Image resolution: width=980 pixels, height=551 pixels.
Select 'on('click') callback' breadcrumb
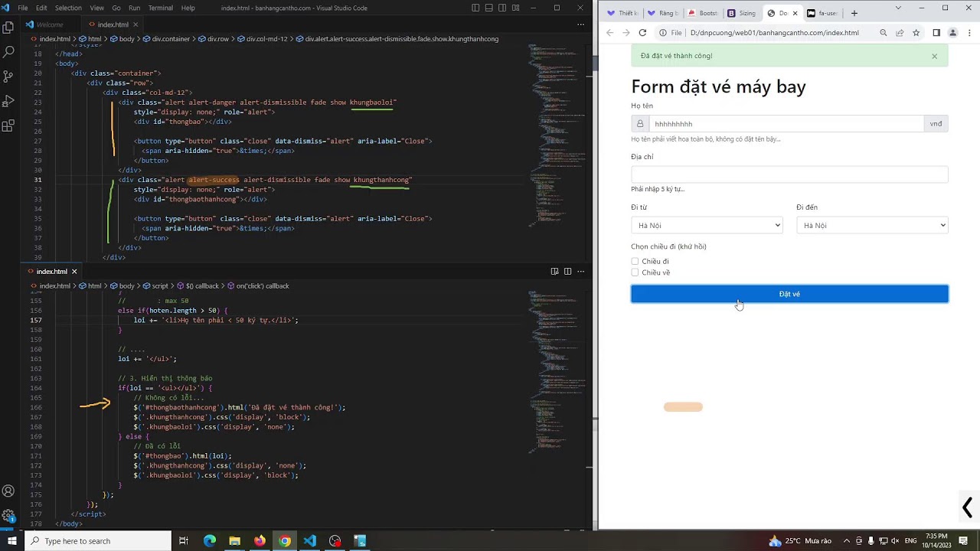pyautogui.click(x=257, y=286)
